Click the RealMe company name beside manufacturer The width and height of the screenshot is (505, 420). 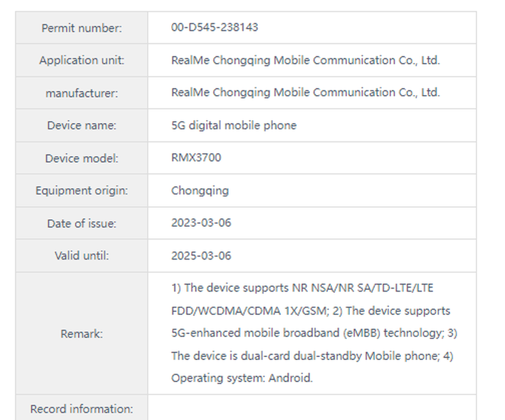pos(305,93)
